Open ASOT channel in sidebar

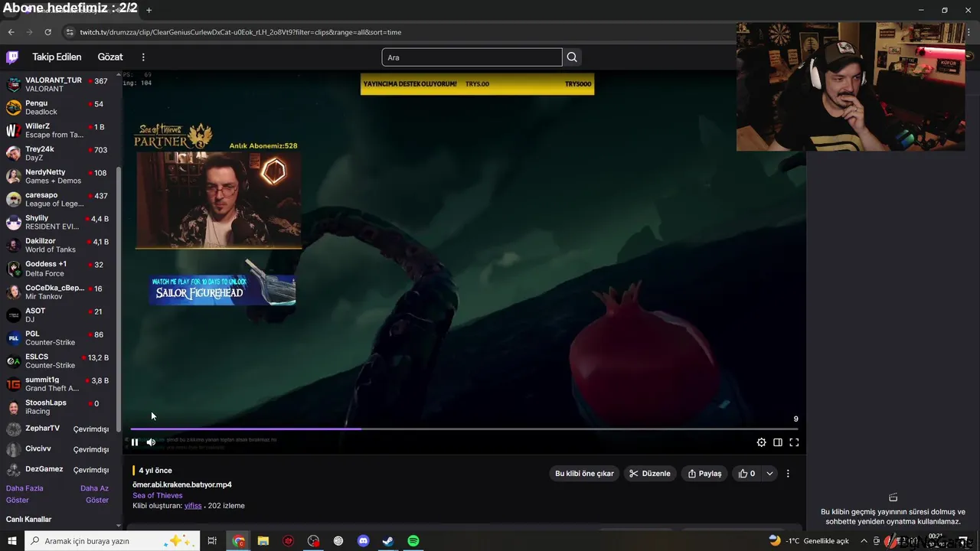pos(60,315)
